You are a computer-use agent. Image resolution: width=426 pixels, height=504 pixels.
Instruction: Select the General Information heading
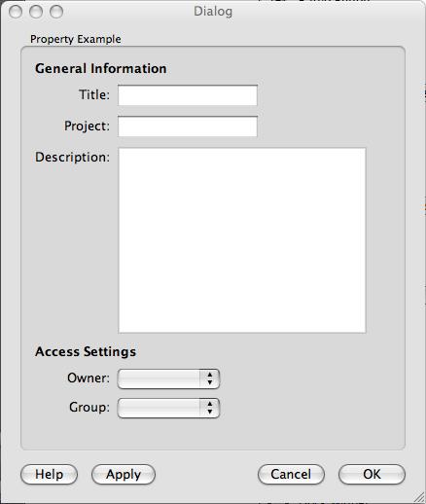(x=101, y=68)
